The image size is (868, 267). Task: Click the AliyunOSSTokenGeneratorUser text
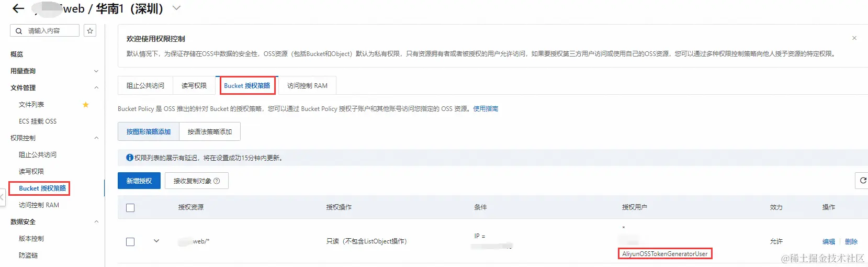664,254
